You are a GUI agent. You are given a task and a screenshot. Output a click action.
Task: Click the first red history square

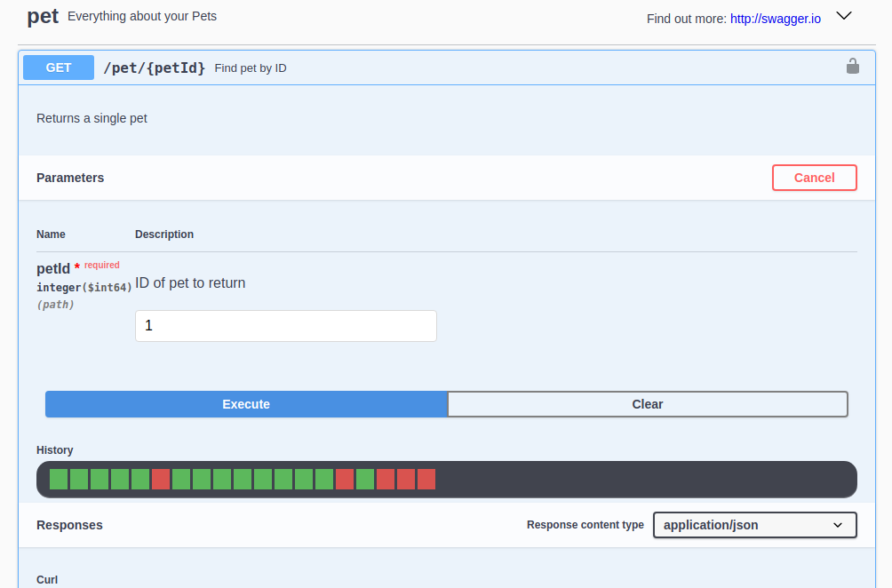click(160, 479)
